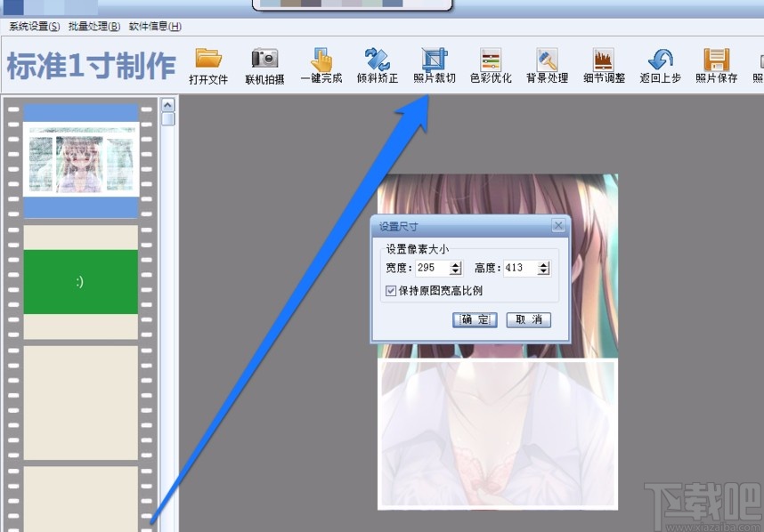Run 一键完成 one-click finish
Image resolution: width=764 pixels, height=532 pixels.
coord(321,65)
